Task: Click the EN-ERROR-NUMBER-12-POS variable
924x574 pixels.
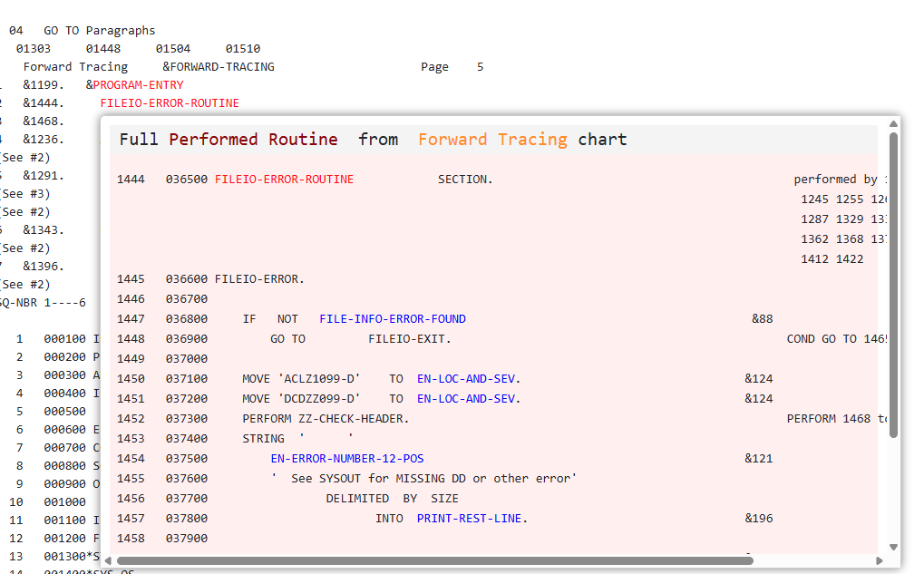Action: click(360, 459)
